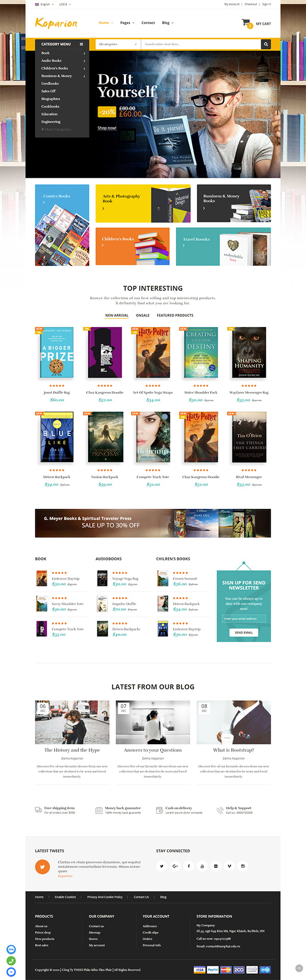Open the Facebook social icon
Screen dimensions: 306x980
click(x=189, y=866)
